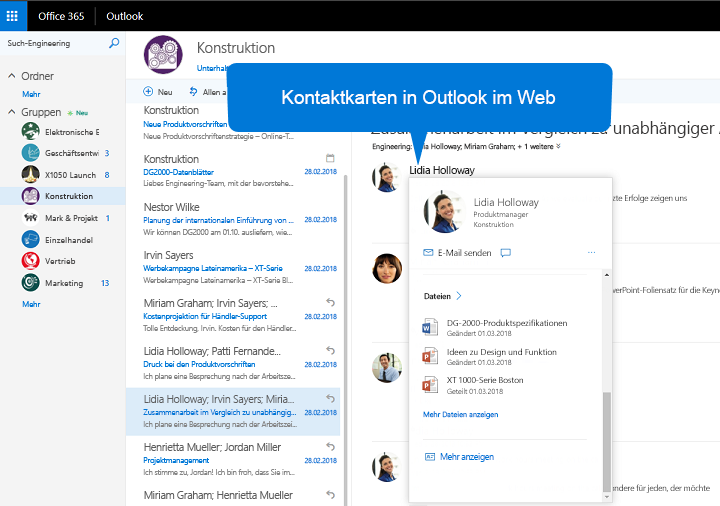This screenshot has width=720, height=506.
Task: Click E-Mail senden in contact card
Action: click(x=464, y=253)
